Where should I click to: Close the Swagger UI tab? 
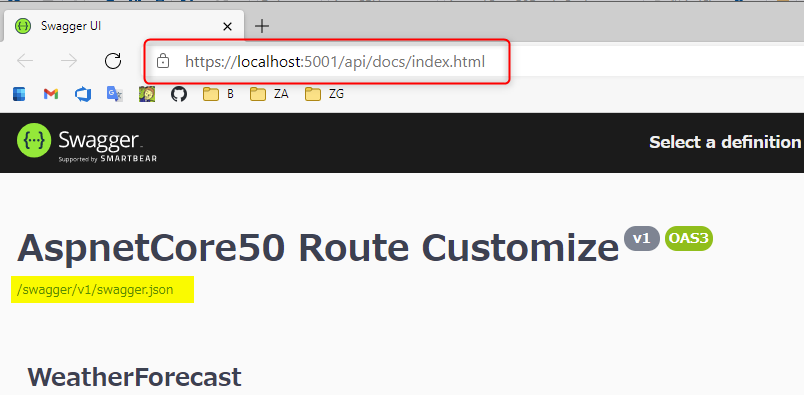227,26
